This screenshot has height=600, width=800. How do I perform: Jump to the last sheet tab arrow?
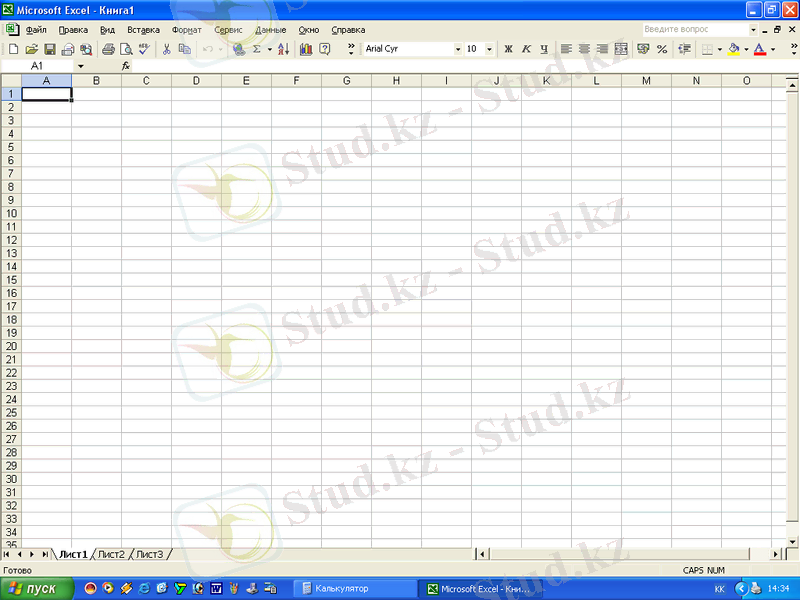pos(45,554)
